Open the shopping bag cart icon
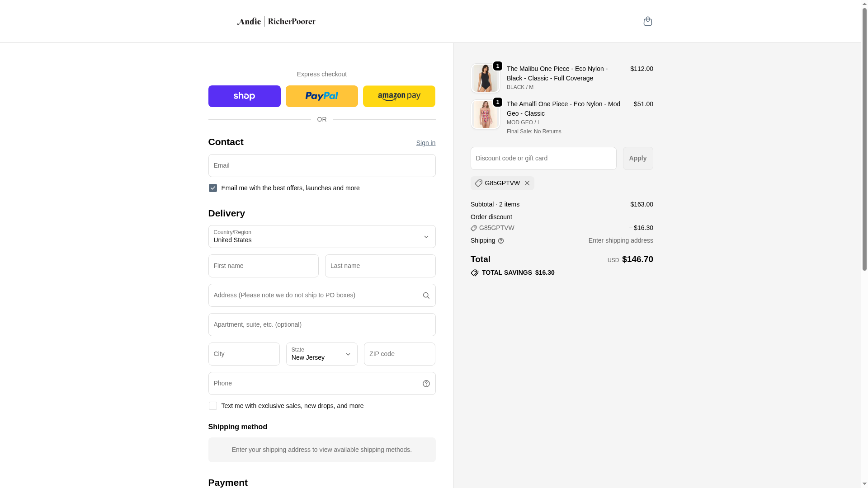The image size is (868, 488). pos(647,21)
